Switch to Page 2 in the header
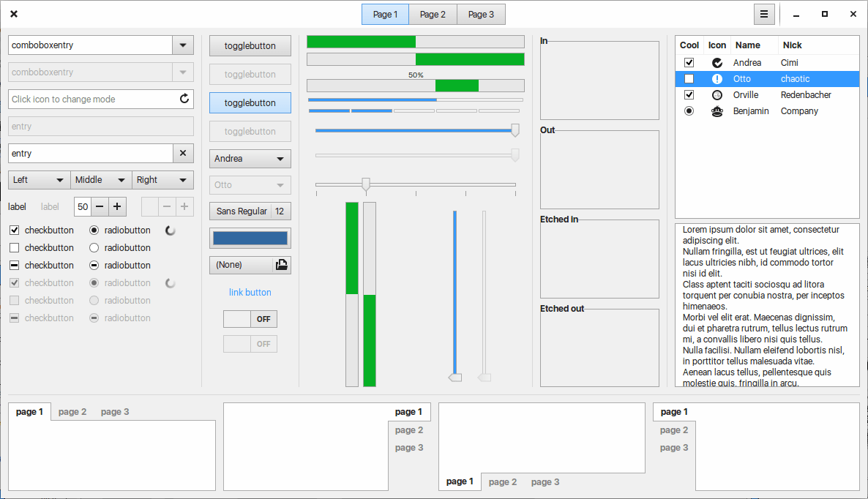The height and width of the screenshot is (499, 868). [x=433, y=15]
